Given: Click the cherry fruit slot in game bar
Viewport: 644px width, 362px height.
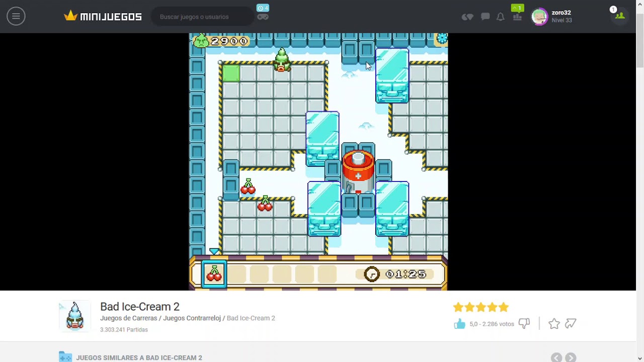Looking at the screenshot, I should click(x=214, y=274).
